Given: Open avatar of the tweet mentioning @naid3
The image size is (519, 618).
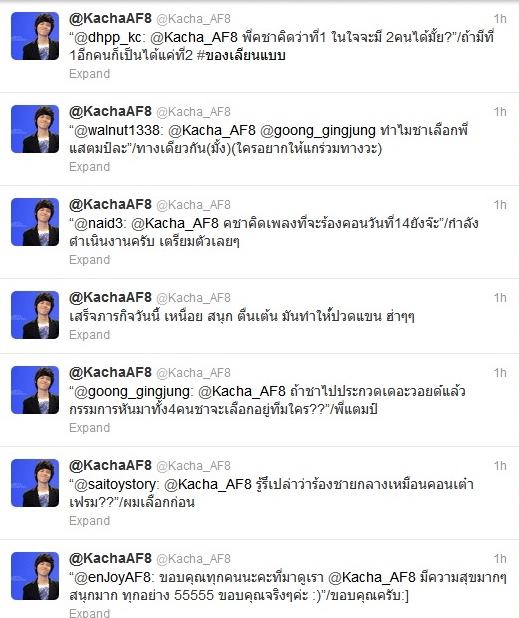Looking at the screenshot, I should 35,222.
